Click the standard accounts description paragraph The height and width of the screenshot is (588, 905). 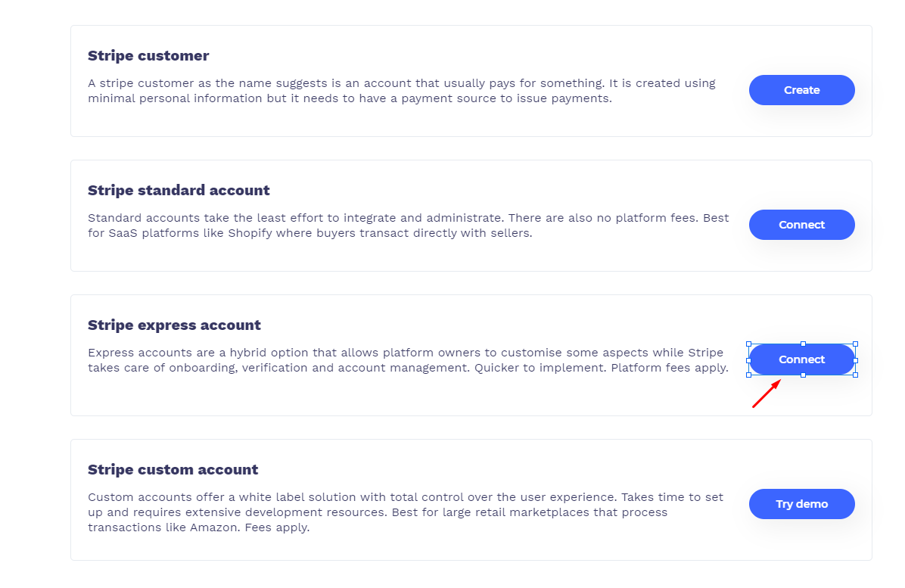(x=408, y=226)
